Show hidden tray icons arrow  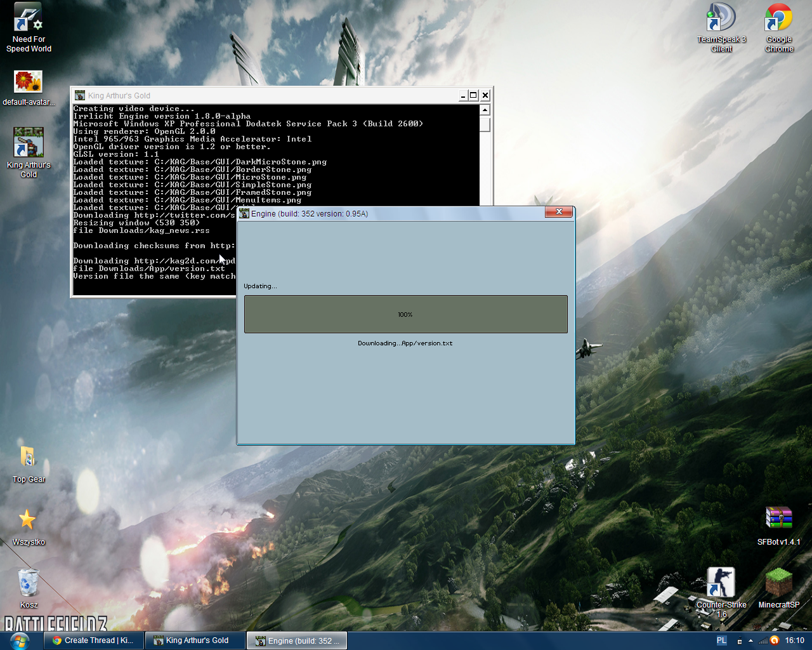click(750, 641)
